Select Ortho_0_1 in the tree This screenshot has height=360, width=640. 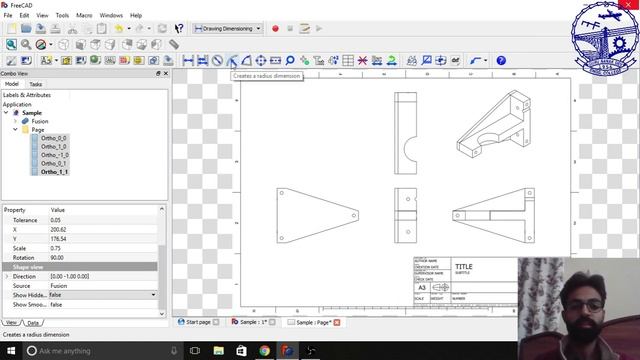(53, 163)
